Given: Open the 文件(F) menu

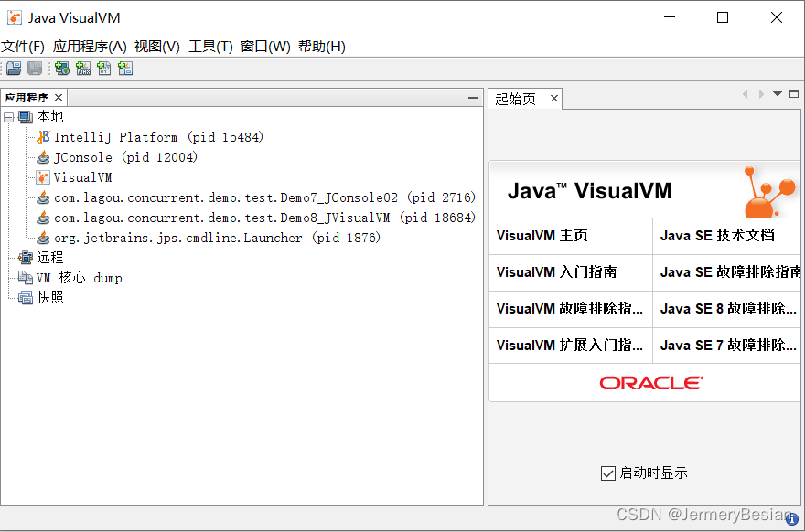Looking at the screenshot, I should pyautogui.click(x=23, y=47).
